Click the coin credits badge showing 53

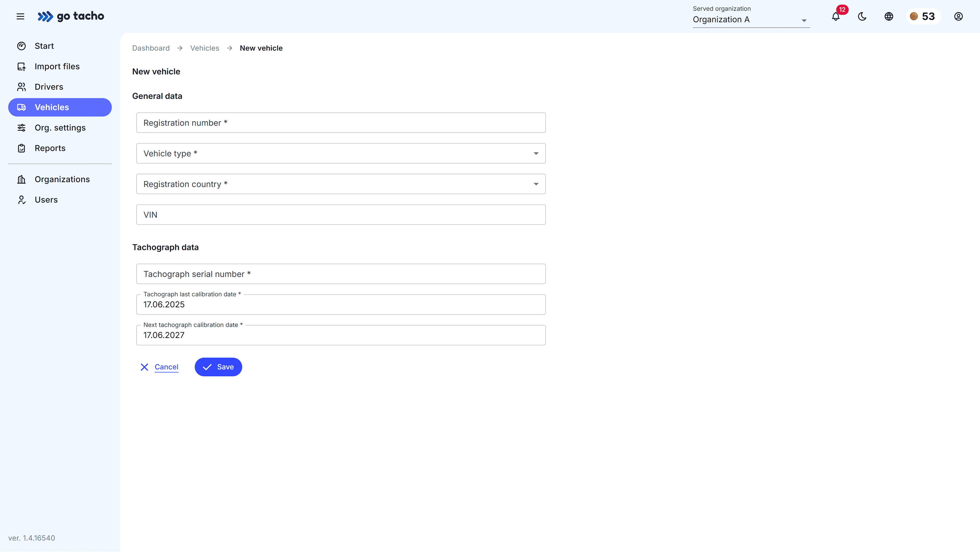[923, 16]
